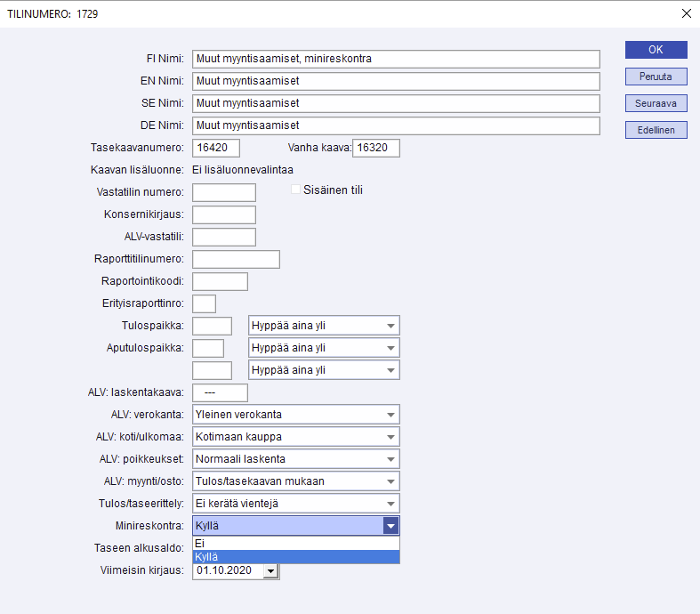The width and height of the screenshot is (700, 614).
Task: Go to next account with Seuraava
Action: 656,103
